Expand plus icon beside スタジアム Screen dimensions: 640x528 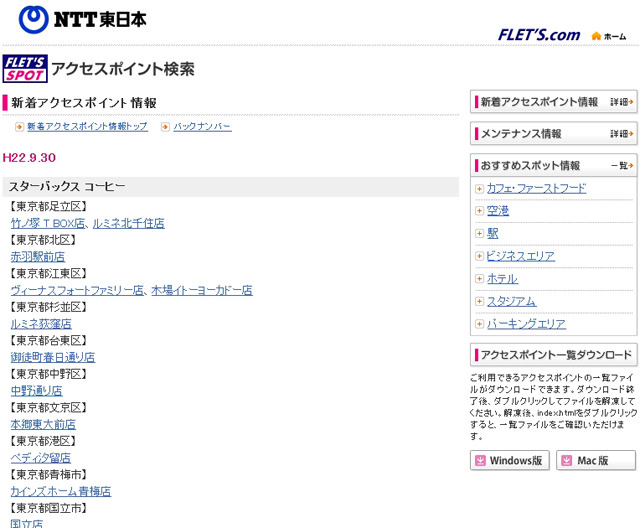pos(480,301)
